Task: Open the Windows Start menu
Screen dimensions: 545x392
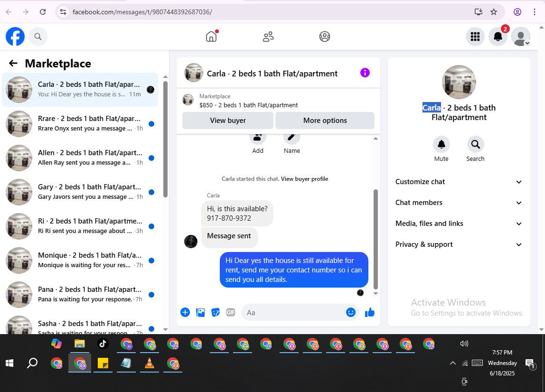Action: point(9,364)
